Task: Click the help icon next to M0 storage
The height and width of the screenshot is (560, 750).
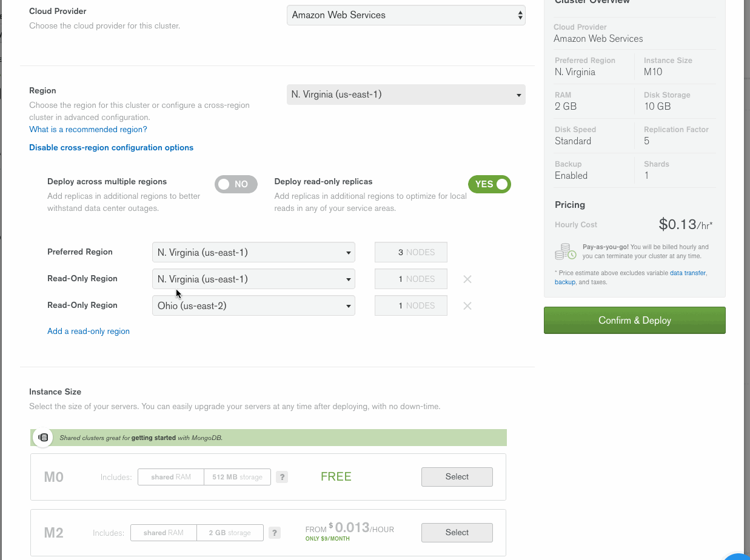Action: pyautogui.click(x=281, y=477)
